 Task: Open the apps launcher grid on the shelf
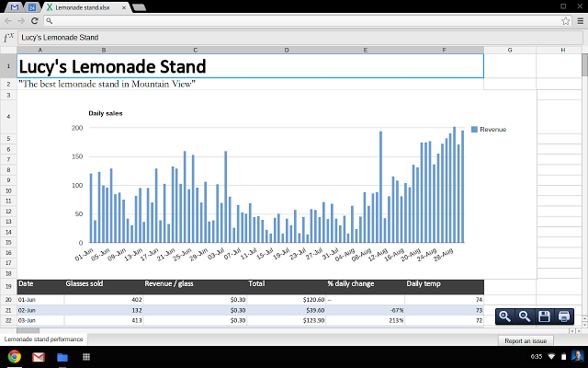point(86,357)
